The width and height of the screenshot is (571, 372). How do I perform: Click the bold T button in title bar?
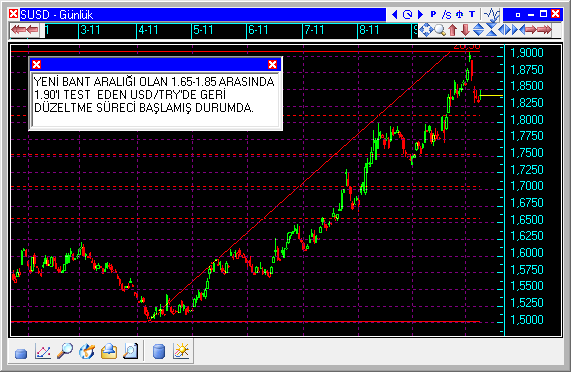(472, 15)
